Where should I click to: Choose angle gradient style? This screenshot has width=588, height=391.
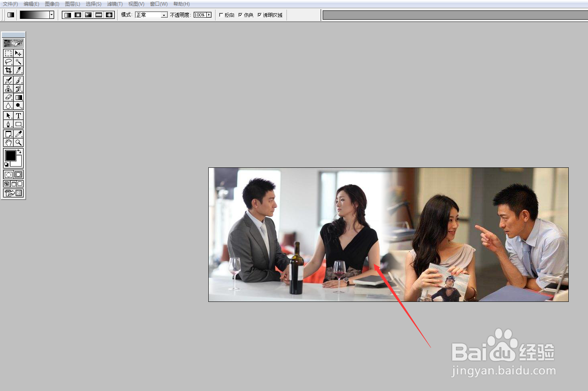coord(88,15)
